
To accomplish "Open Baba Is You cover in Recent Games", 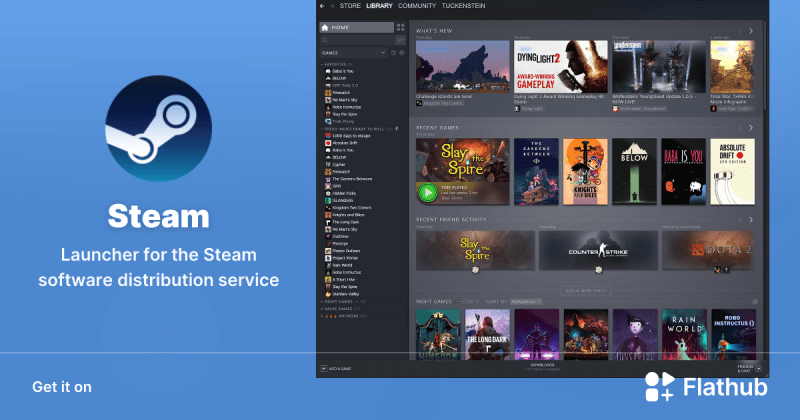I will pyautogui.click(x=684, y=171).
